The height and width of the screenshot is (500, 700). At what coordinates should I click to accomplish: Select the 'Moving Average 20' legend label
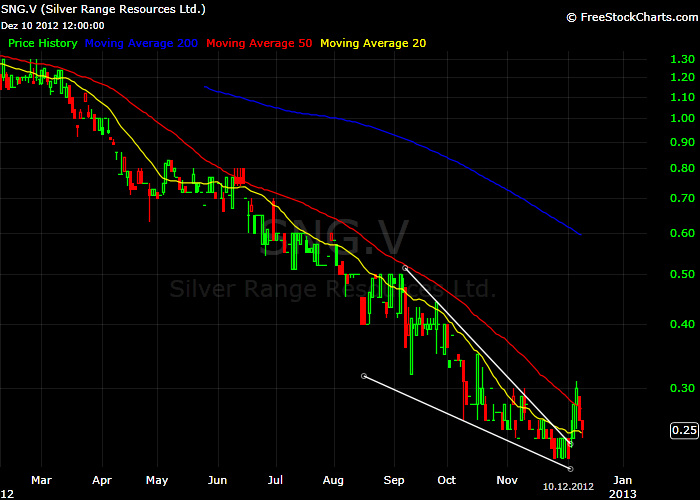coord(373,43)
